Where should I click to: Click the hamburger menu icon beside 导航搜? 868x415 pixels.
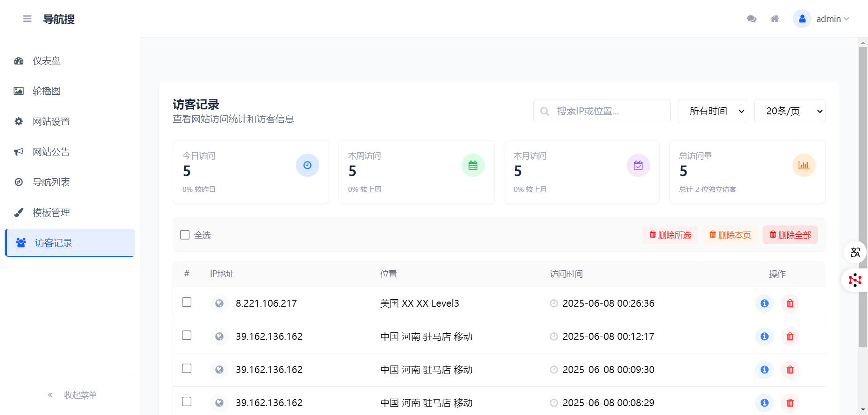coord(27,19)
